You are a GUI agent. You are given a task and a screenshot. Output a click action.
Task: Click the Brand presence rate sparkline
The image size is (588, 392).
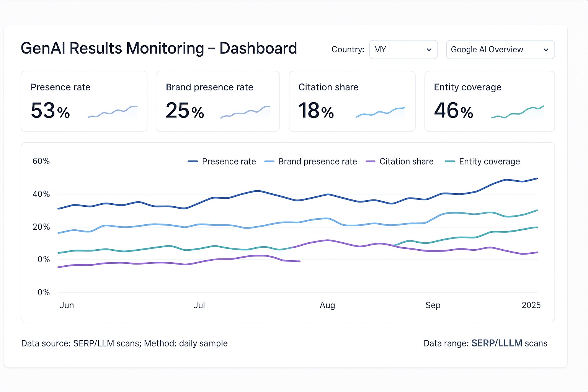(245, 111)
